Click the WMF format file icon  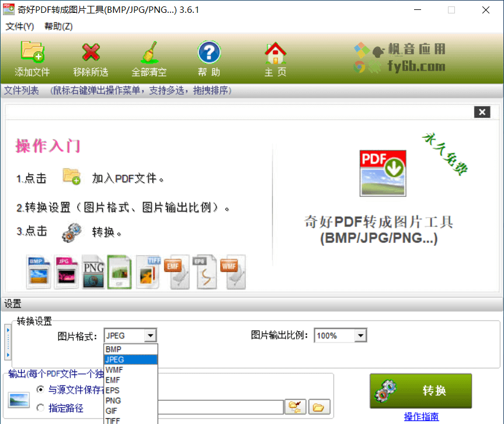coord(233,272)
